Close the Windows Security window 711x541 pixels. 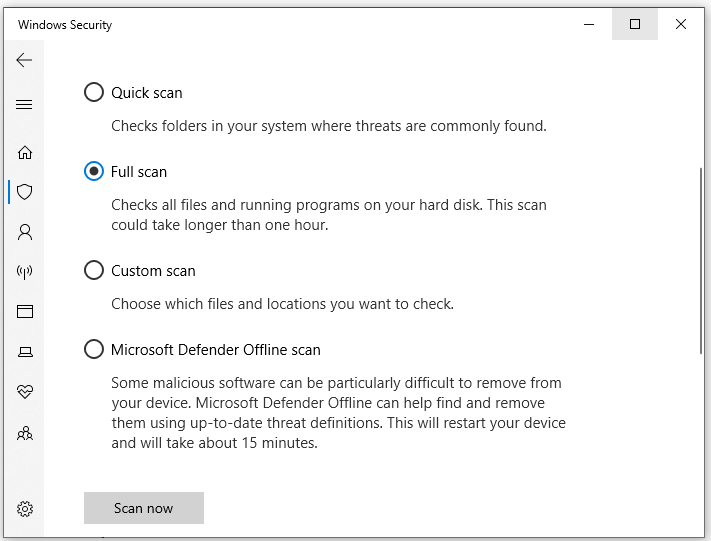coord(681,24)
